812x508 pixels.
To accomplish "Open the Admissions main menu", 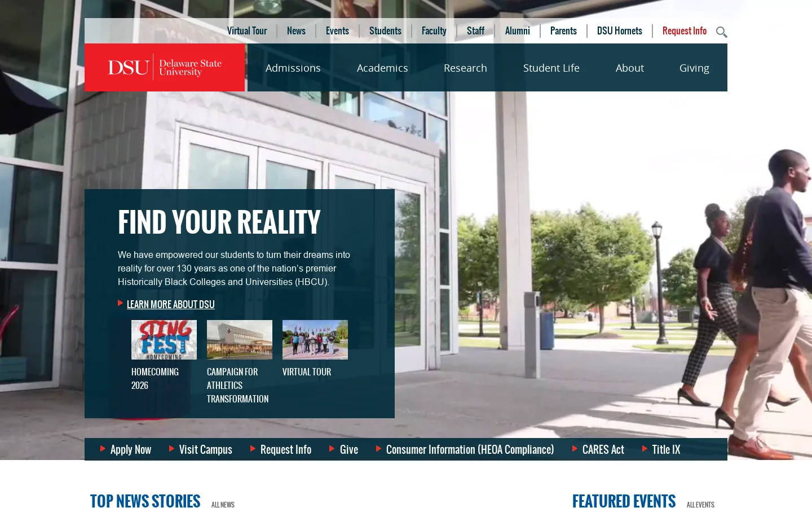I will (293, 68).
